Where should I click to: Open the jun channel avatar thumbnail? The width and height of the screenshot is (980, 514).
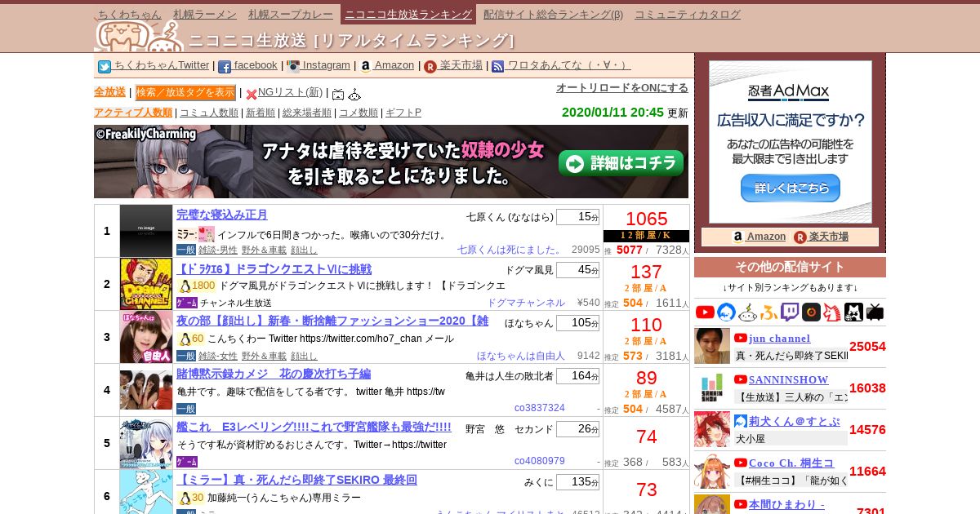[x=712, y=346]
